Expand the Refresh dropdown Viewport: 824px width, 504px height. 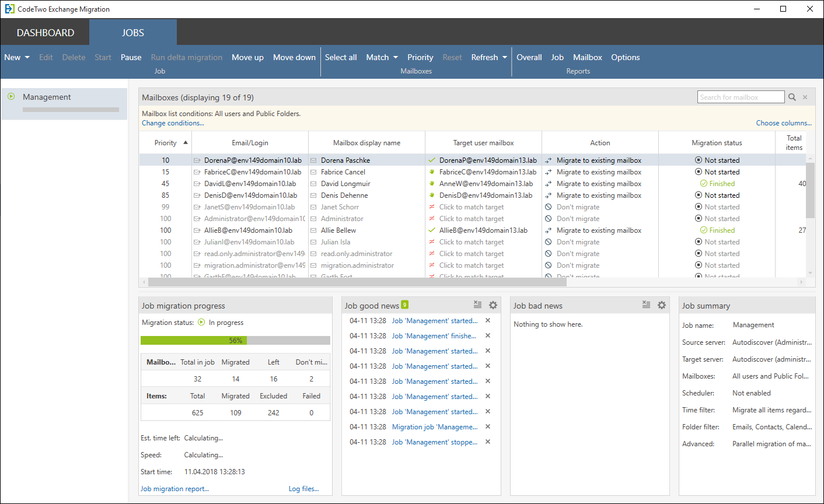pyautogui.click(x=489, y=57)
